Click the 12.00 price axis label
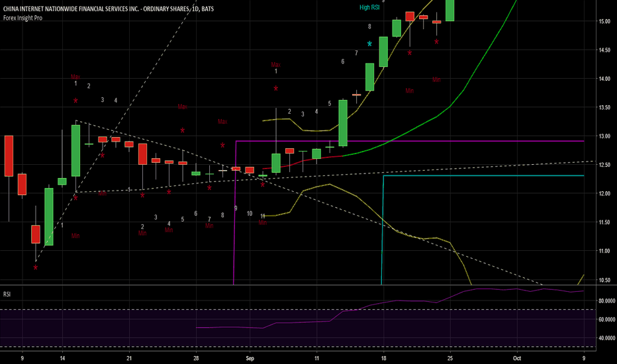Viewport: 617px width, 364px height. point(604,194)
